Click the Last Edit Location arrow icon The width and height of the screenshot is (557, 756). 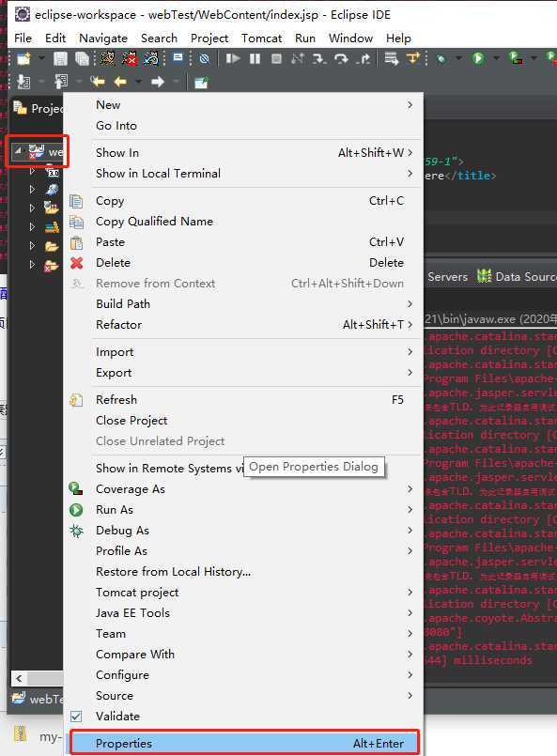(x=98, y=82)
